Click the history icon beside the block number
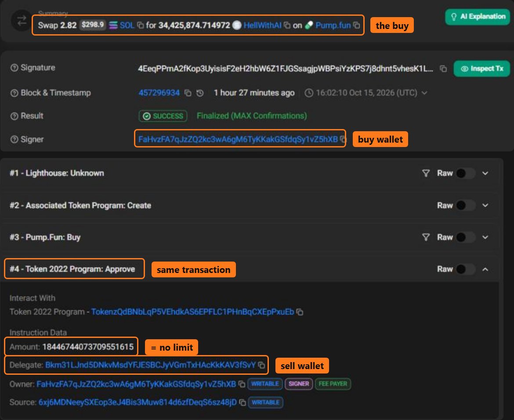Image resolution: width=514 pixels, height=420 pixels. click(x=200, y=93)
